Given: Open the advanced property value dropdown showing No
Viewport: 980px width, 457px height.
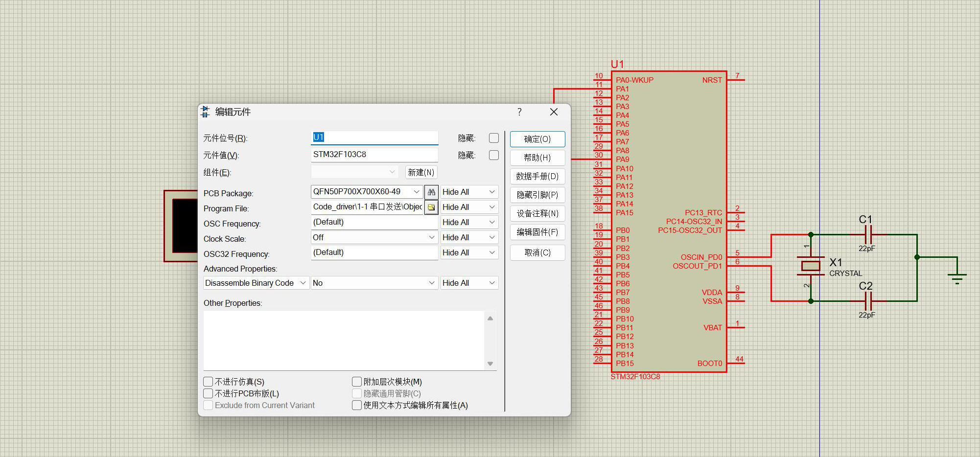Looking at the screenshot, I should pos(374,283).
